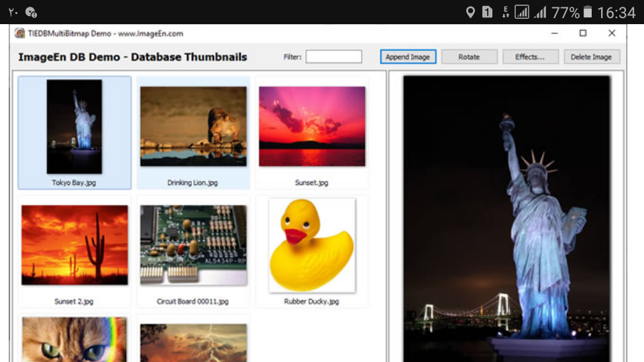
Task: Close the TIEDBMultiBitmap Demo window
Action: coord(612,34)
